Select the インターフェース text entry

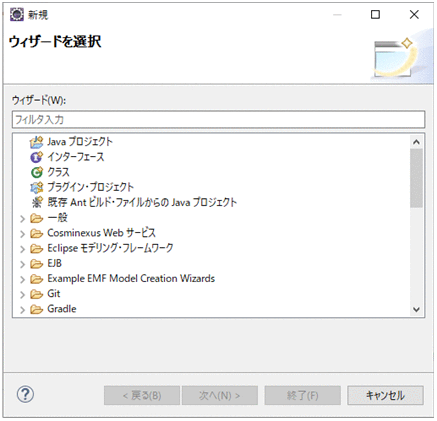click(76, 157)
